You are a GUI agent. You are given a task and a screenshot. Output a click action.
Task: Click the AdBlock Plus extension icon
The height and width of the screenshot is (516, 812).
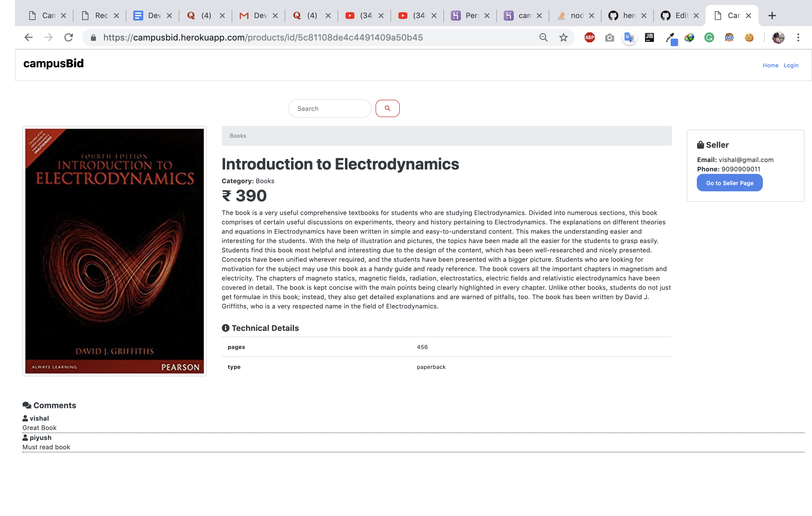(589, 37)
